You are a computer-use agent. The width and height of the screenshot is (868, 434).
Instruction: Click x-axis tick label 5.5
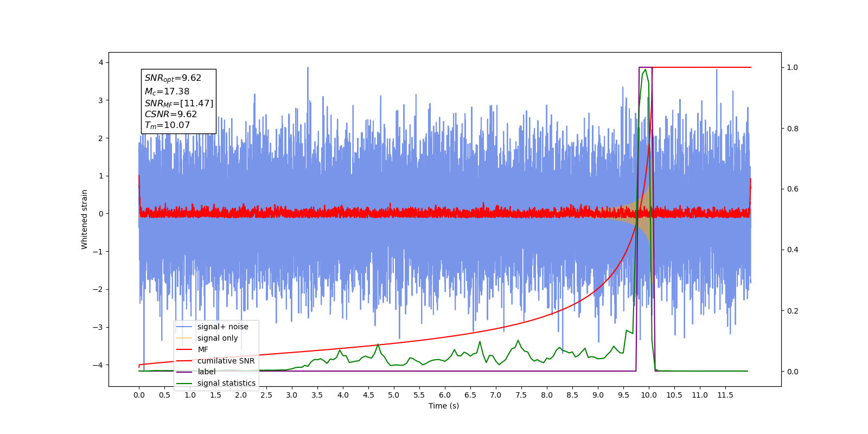(419, 395)
